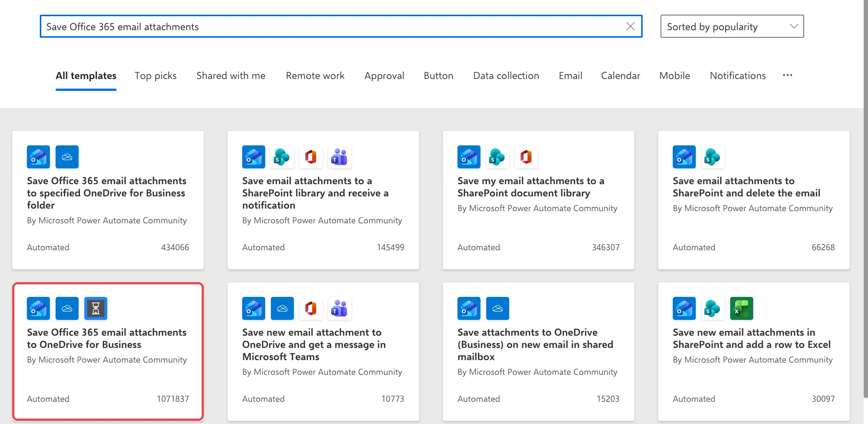Switch to the Remote work tab
Image resolution: width=868 pixels, height=424 pixels.
315,76
